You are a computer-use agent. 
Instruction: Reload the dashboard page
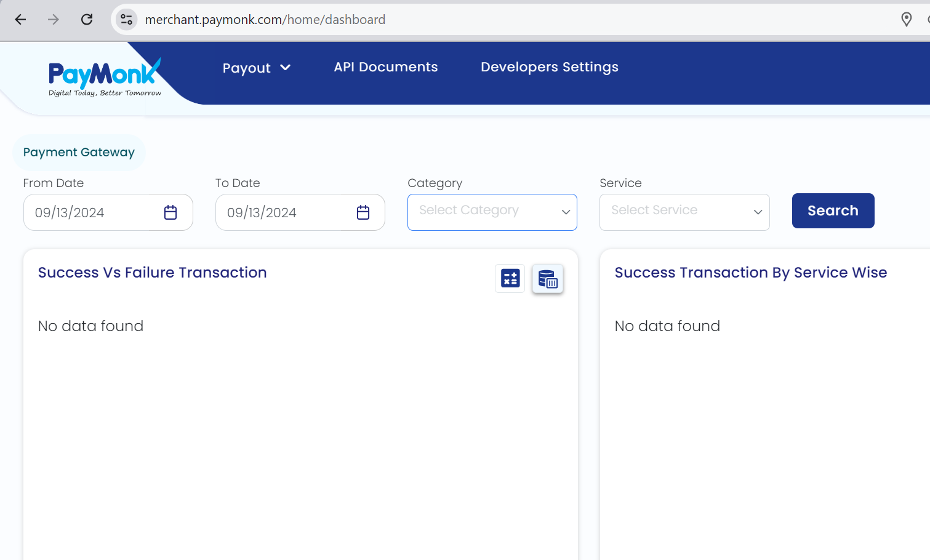(87, 20)
